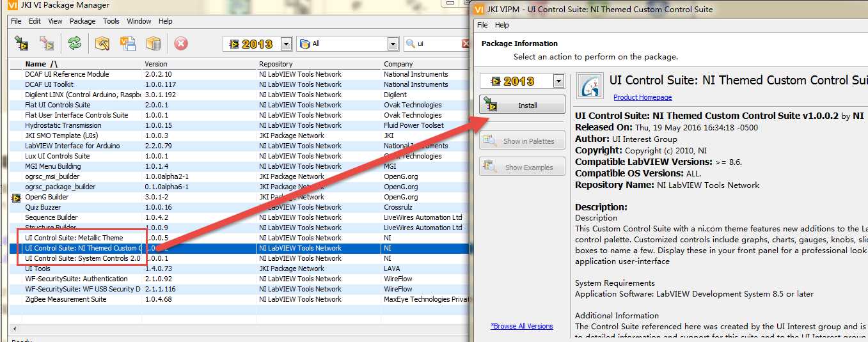Select WF-SecuritySuite: Authentication row
This screenshot has height=342, width=868.
[x=239, y=279]
